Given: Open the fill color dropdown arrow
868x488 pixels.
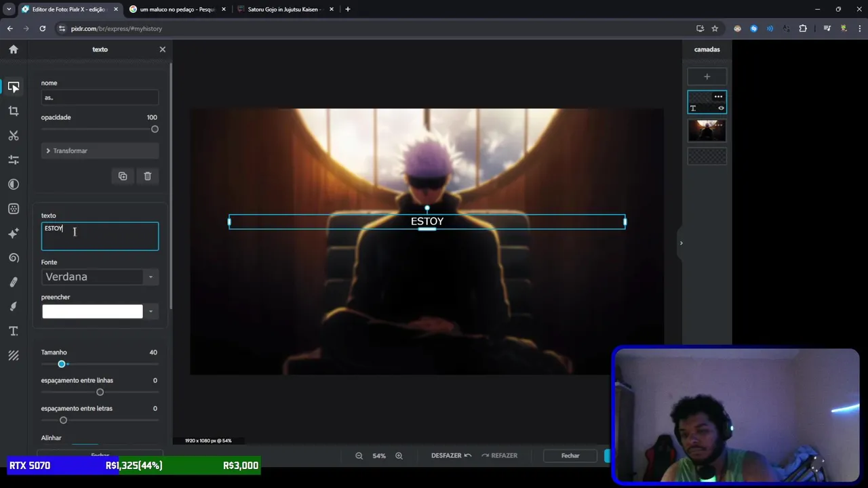Looking at the screenshot, I should tap(151, 312).
